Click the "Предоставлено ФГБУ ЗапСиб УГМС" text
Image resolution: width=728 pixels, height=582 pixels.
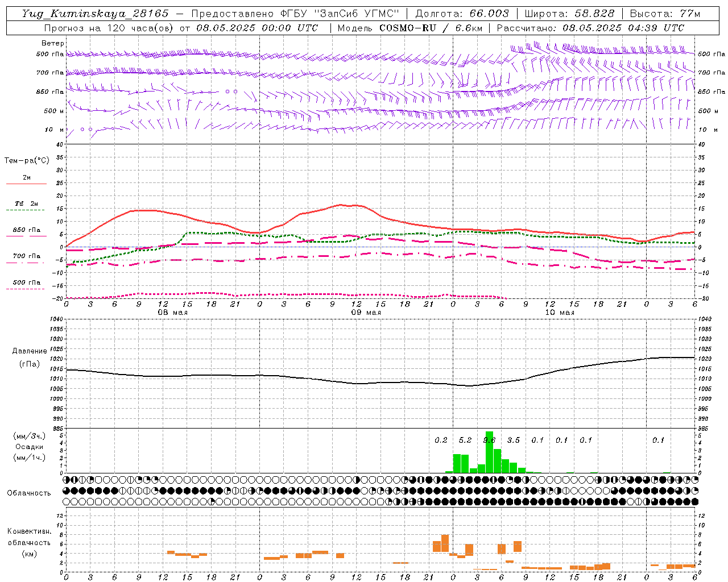(x=295, y=14)
